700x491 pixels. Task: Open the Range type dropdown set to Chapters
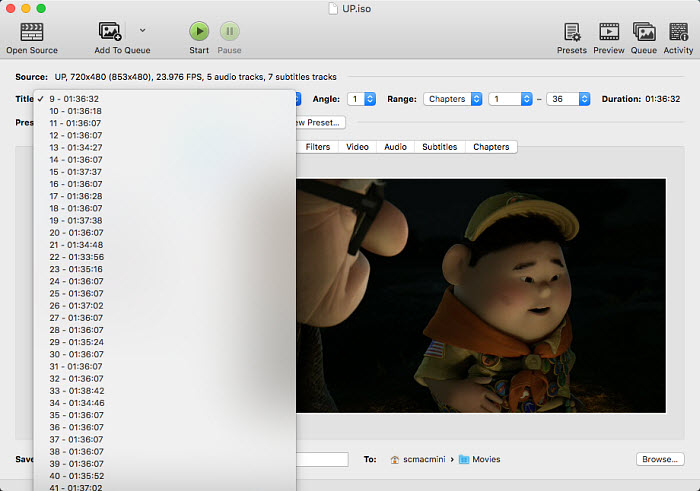(453, 99)
